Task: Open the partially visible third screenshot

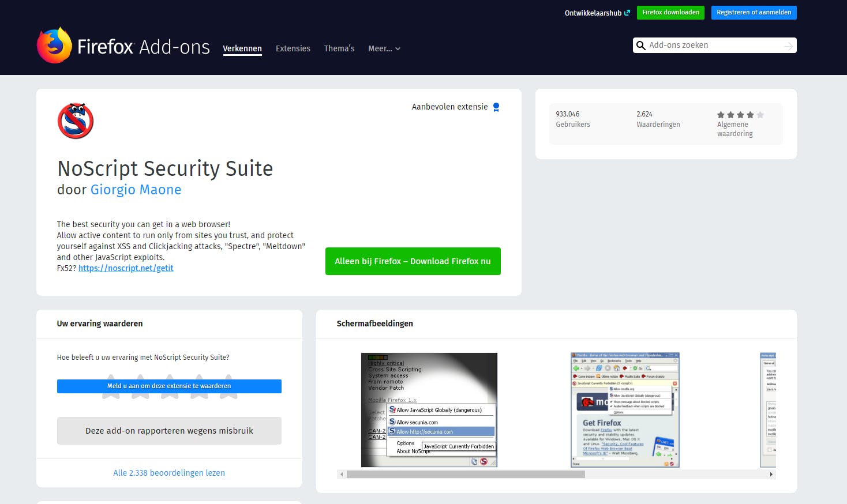Action: (768, 410)
